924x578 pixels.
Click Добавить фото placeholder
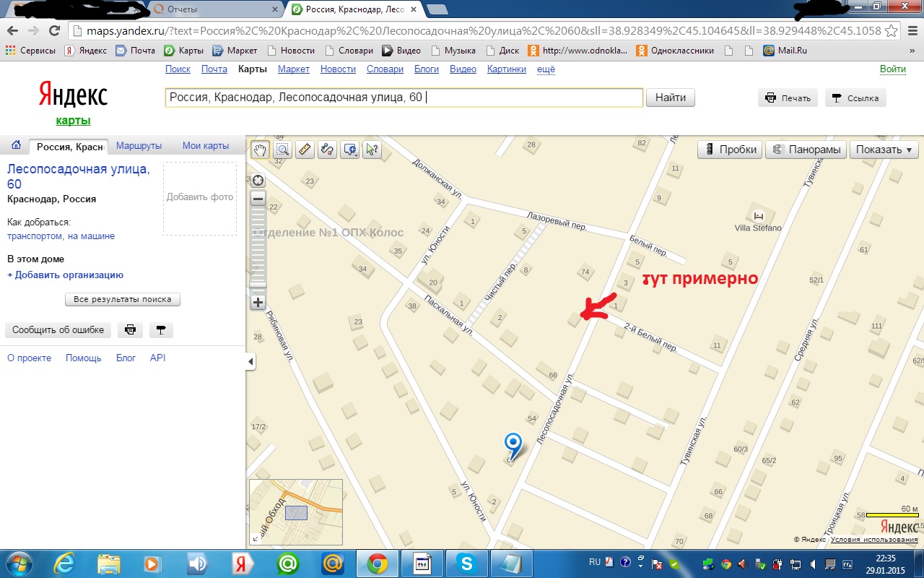[x=200, y=197]
